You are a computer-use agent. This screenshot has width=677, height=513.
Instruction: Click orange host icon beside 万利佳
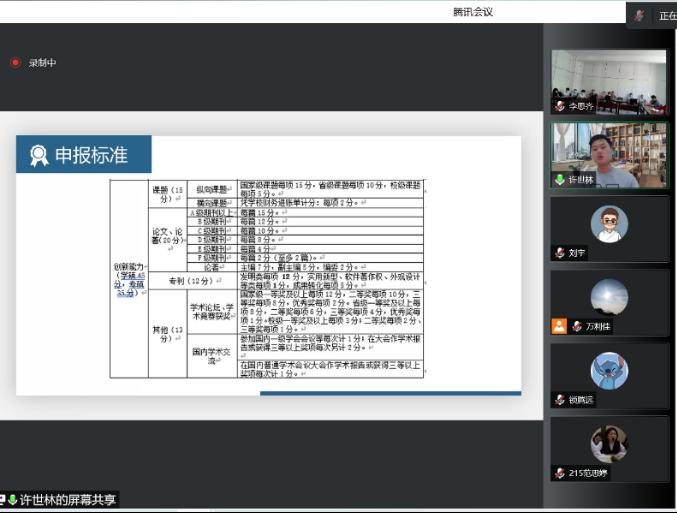560,326
